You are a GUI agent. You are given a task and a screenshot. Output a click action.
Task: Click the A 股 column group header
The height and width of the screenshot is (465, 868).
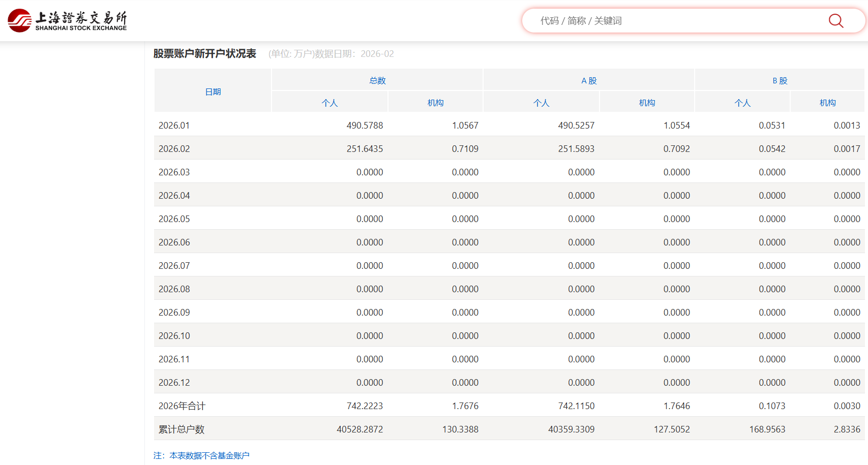589,80
